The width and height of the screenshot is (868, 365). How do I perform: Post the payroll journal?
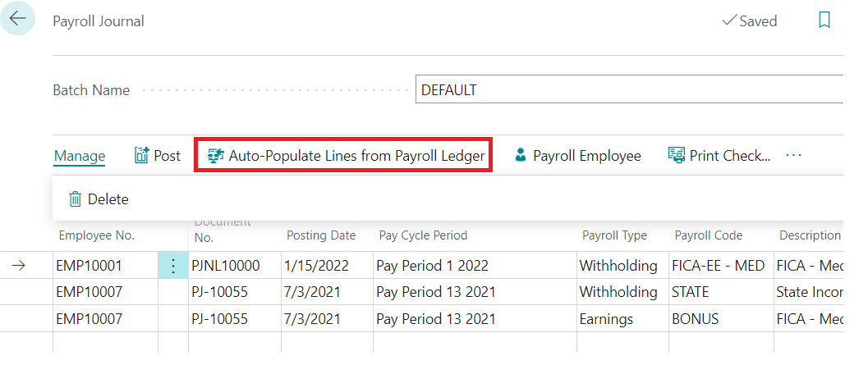coord(158,156)
